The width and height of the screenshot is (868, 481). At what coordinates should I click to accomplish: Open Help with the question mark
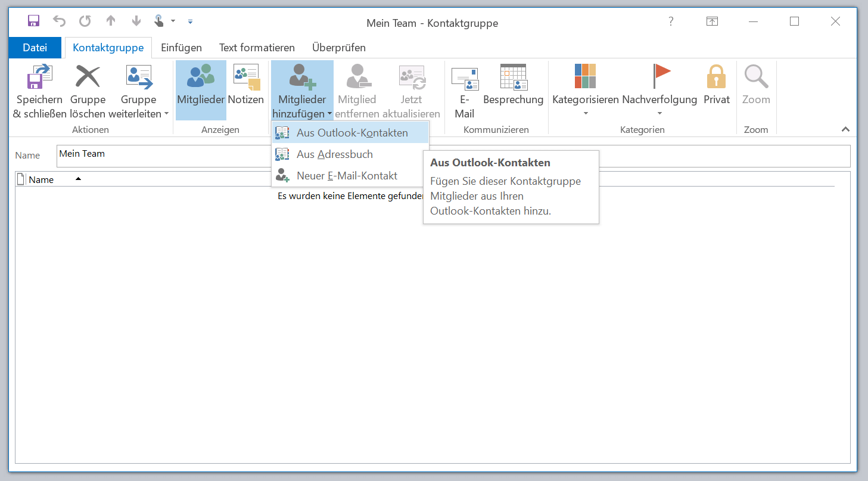point(671,21)
